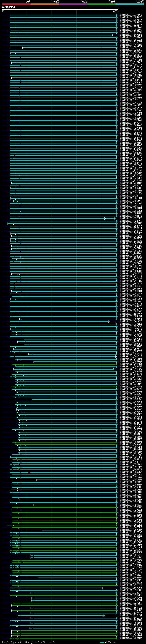Select label UniRef100_C0L2S1
The width and height of the screenshot is (146, 644).
(131, 251)
